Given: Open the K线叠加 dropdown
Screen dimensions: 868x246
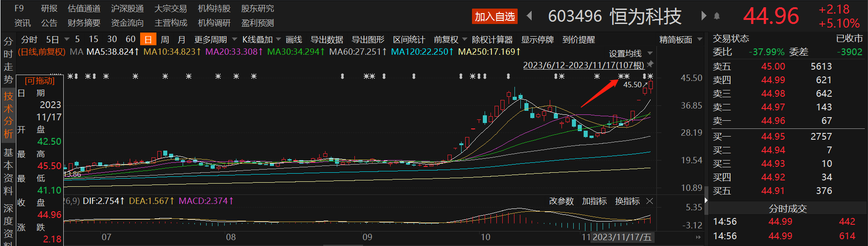Looking at the screenshot, I should tap(261, 40).
